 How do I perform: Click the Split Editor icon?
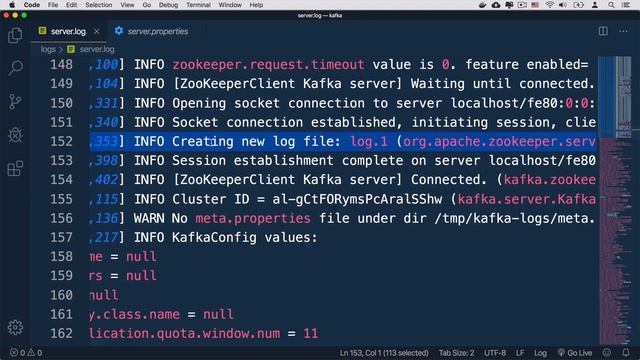(x=603, y=31)
